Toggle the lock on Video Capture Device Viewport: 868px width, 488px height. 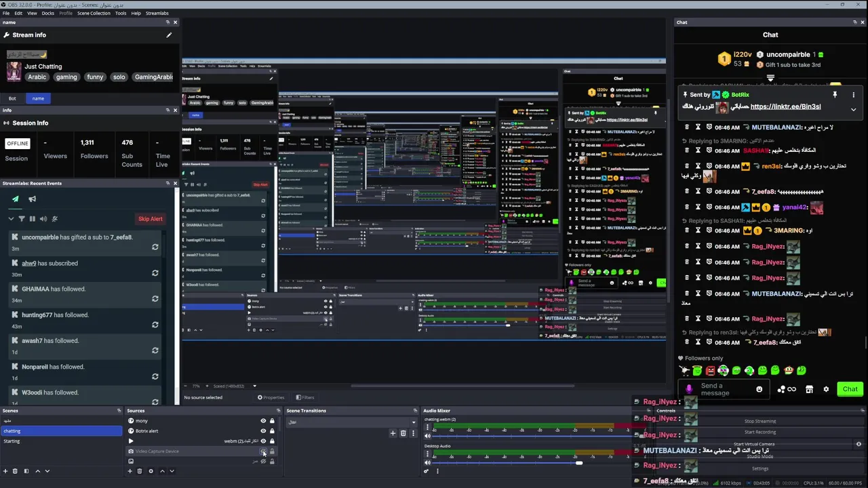coord(272,451)
